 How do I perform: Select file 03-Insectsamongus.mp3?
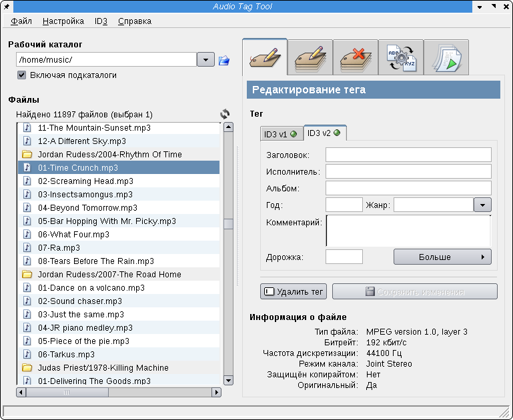tap(119, 194)
